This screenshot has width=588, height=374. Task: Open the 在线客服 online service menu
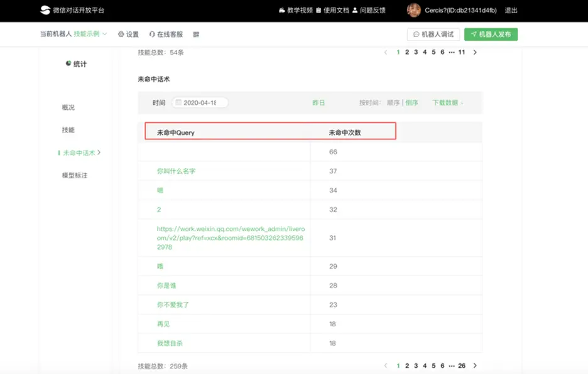pos(166,34)
